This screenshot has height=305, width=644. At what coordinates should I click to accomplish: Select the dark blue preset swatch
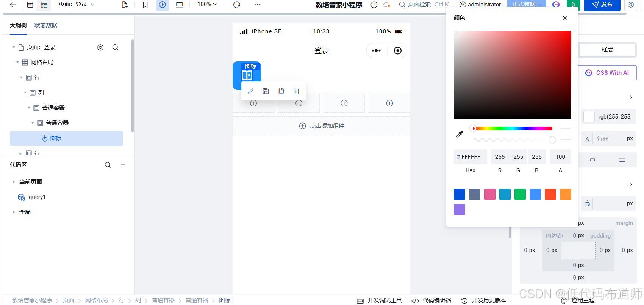tap(460, 194)
